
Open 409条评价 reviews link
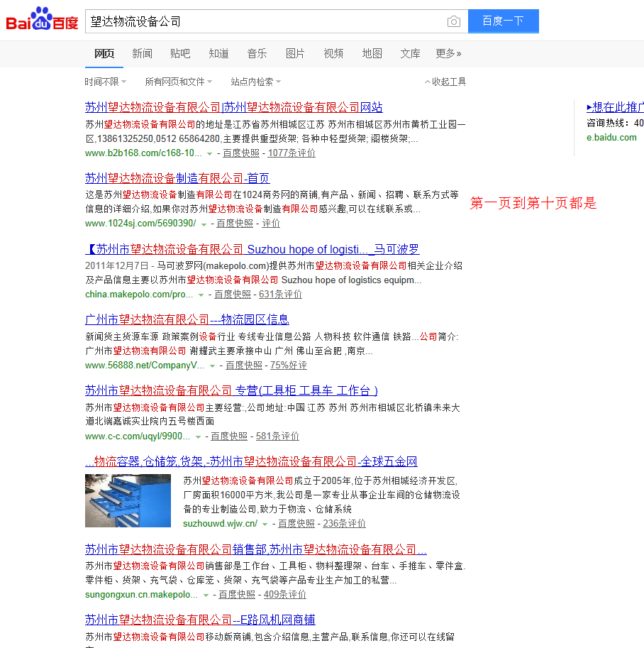[285, 595]
